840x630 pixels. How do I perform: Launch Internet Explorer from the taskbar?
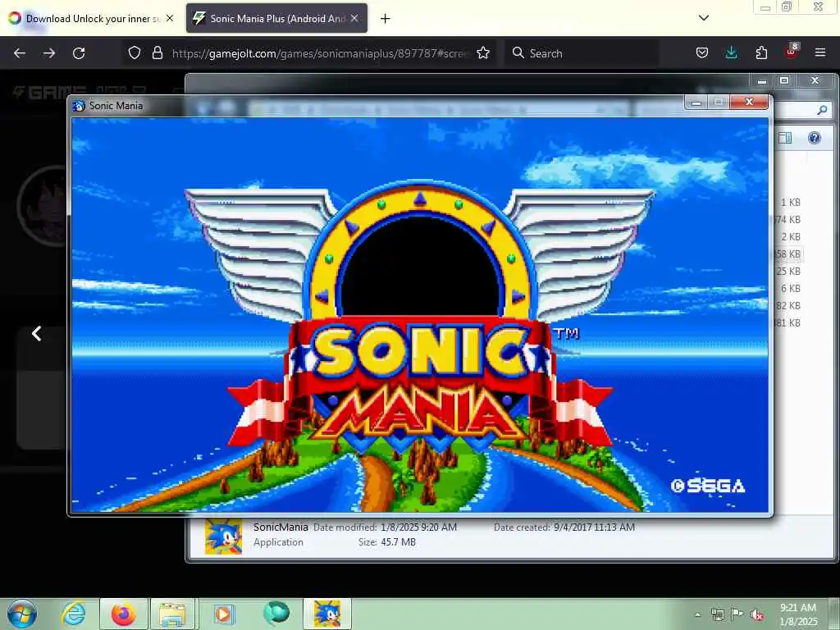pyautogui.click(x=73, y=614)
